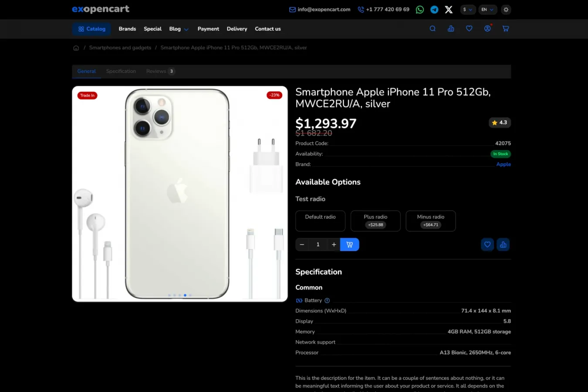Click the info@exopencart.com email link
Image resolution: width=588 pixels, height=392 pixels.
pos(320,10)
